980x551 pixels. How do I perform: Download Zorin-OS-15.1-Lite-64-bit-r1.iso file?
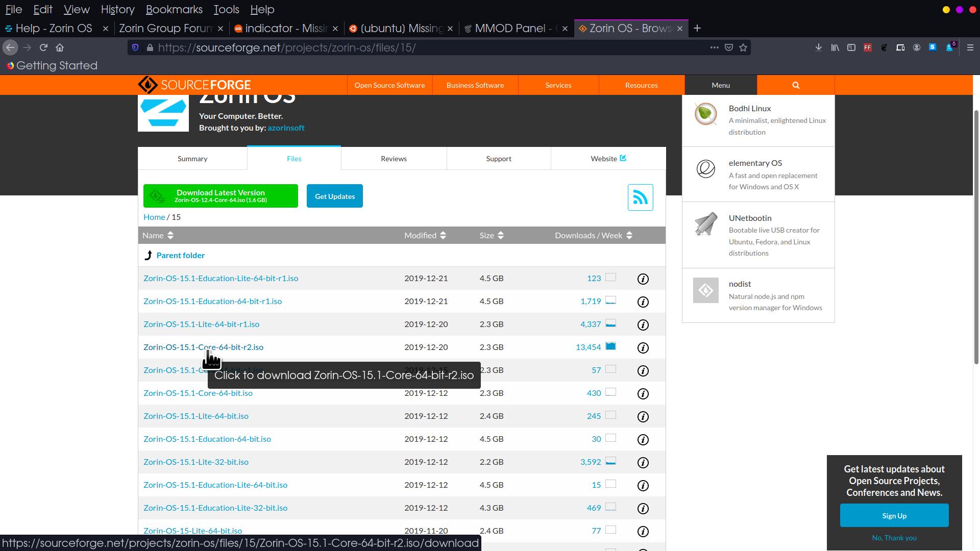[201, 324]
